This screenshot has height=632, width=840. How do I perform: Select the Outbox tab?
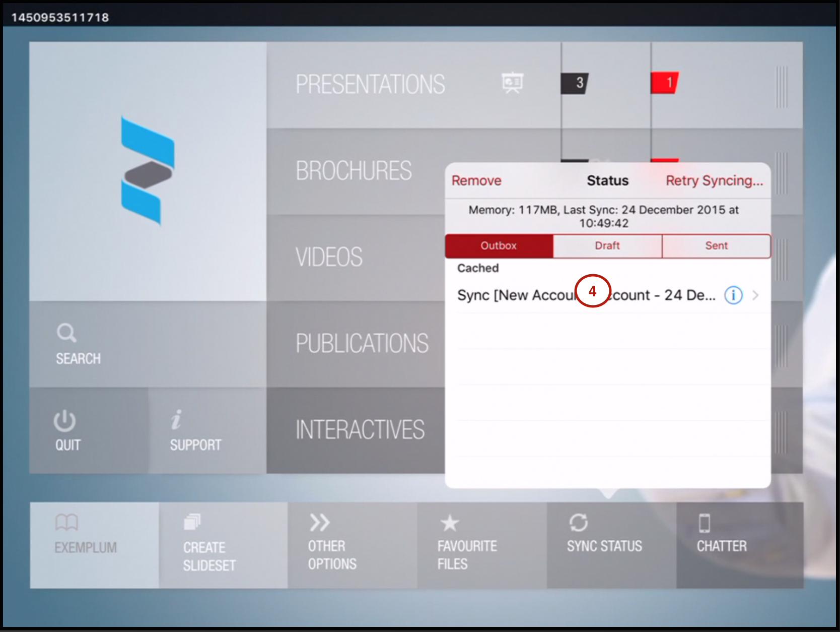point(498,246)
